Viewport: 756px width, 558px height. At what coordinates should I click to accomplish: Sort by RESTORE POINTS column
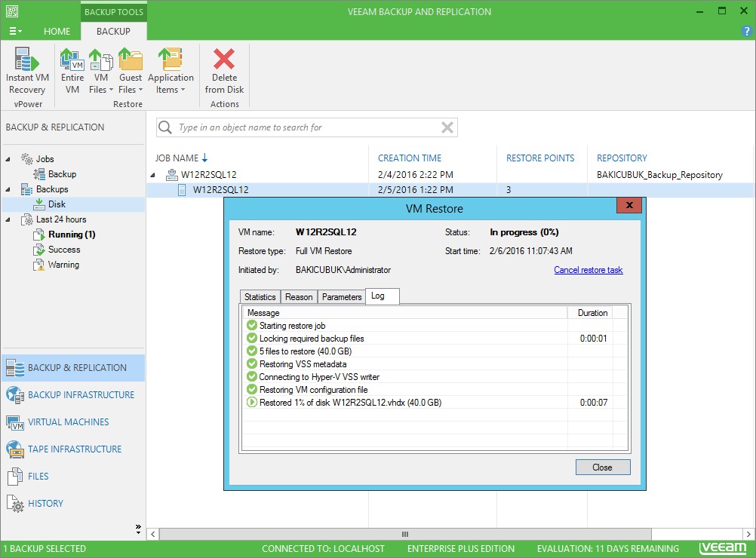540,158
